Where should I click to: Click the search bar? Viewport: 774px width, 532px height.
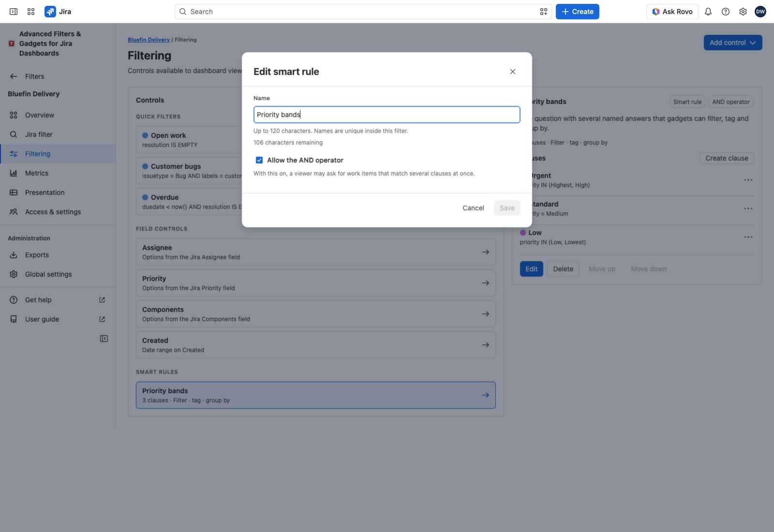(363, 12)
